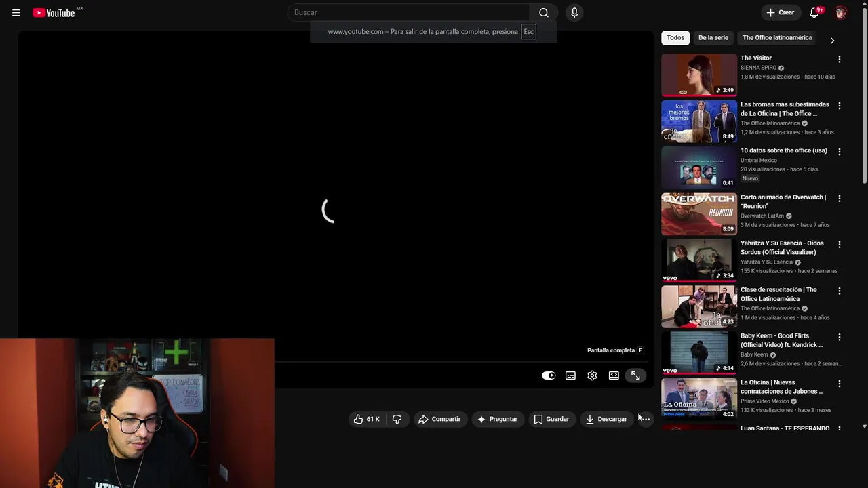Open options for Baby Keem Good Flirts
Screen dimensions: 868x488
coord(840,337)
